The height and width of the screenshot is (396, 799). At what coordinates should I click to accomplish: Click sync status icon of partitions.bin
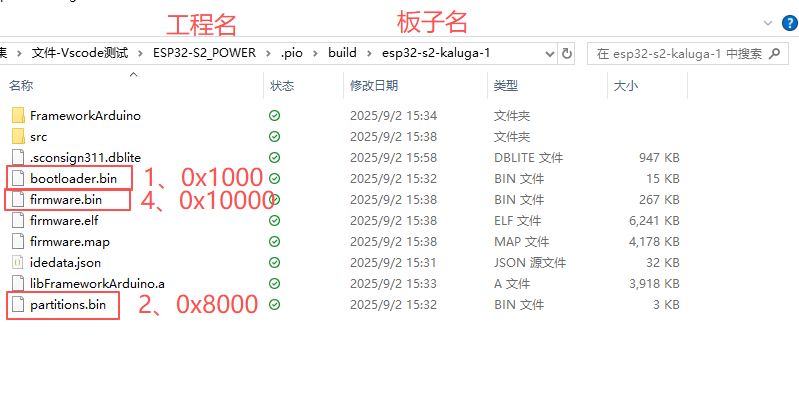274,305
